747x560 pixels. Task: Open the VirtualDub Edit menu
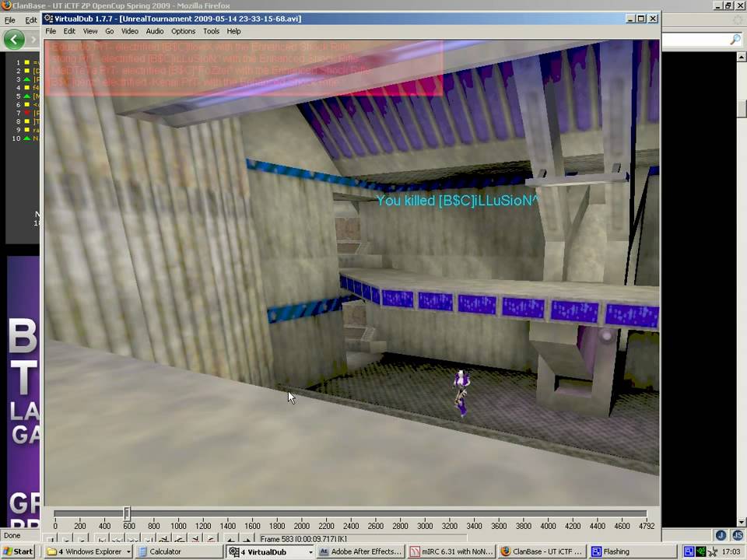tap(69, 31)
